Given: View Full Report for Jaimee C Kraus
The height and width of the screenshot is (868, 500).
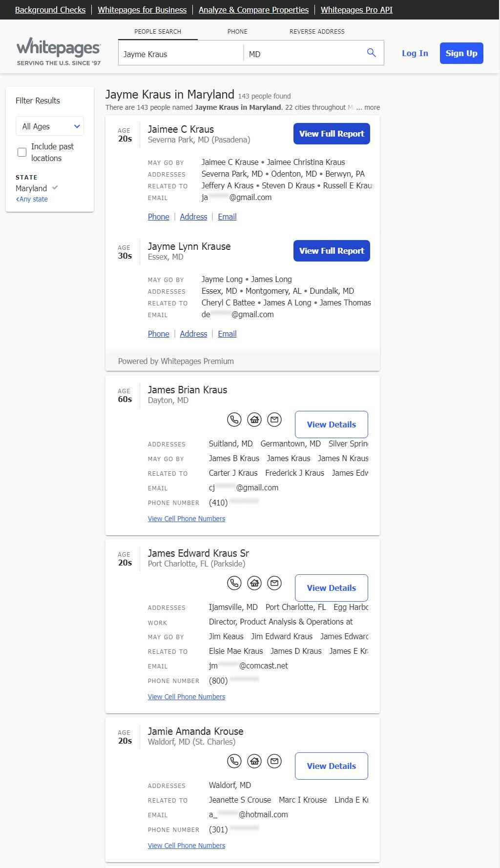Looking at the screenshot, I should [x=332, y=134].
